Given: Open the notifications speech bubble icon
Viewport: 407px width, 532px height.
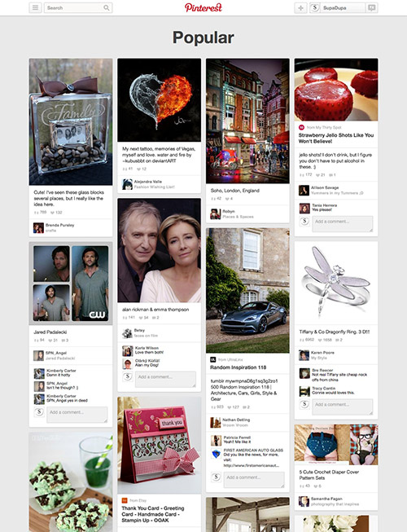Looking at the screenshot, I should [371, 8].
